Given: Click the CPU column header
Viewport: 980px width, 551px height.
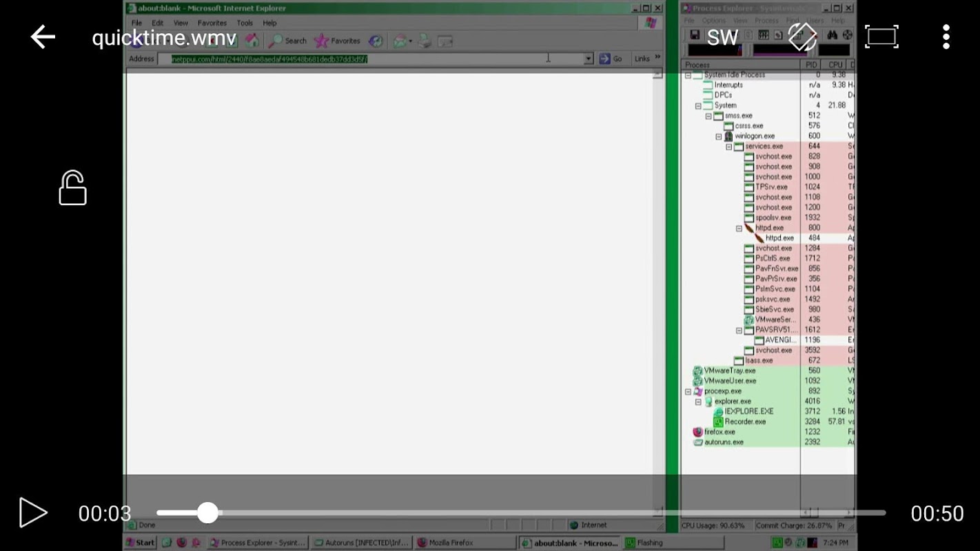Looking at the screenshot, I should [835, 65].
